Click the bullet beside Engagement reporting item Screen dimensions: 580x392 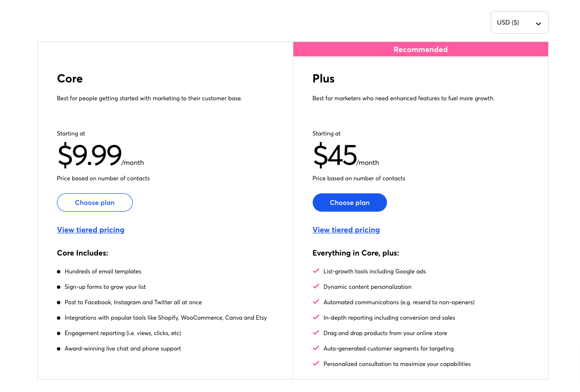click(x=59, y=333)
